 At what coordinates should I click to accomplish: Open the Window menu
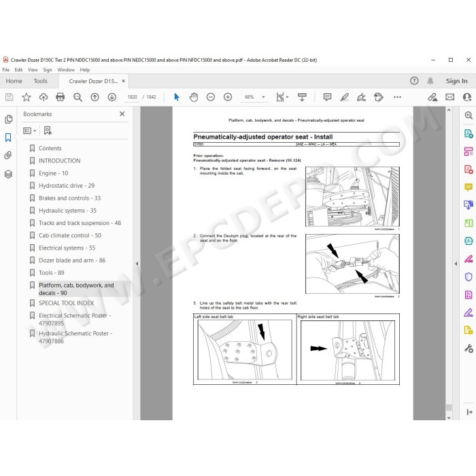tap(66, 70)
